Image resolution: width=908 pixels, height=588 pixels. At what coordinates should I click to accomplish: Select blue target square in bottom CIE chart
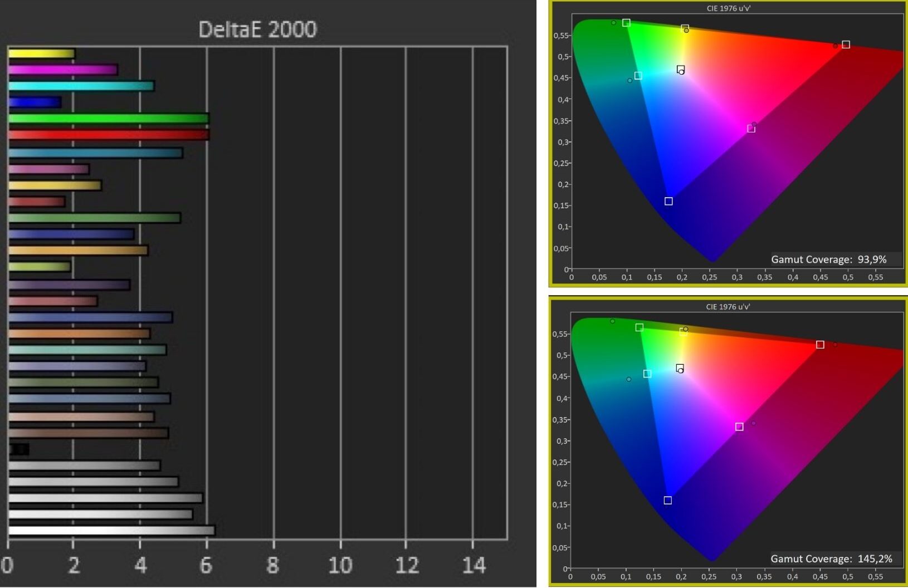pos(668,501)
